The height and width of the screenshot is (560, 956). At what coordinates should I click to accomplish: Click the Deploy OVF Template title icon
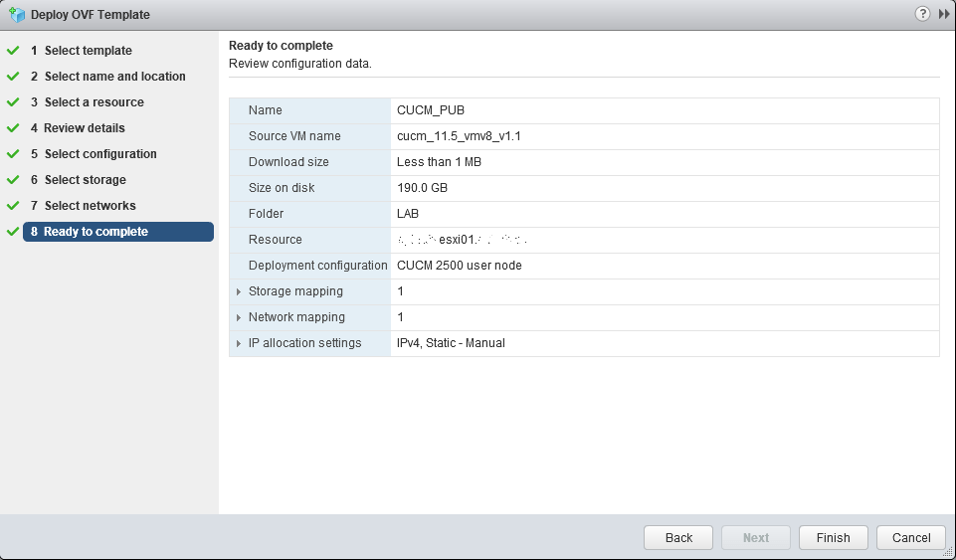point(17,14)
